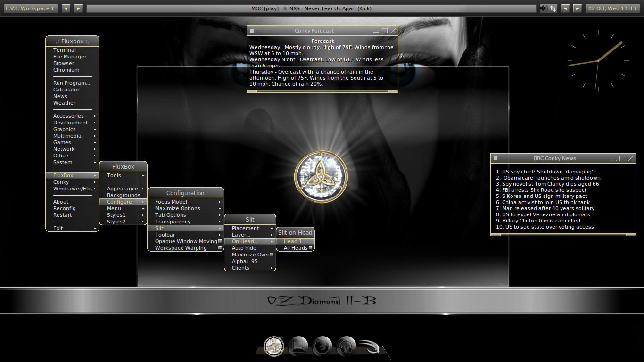Click the swoosh fish icon in the dock
Image resolution: width=644 pixels, height=362 pixels.
(x=370, y=347)
